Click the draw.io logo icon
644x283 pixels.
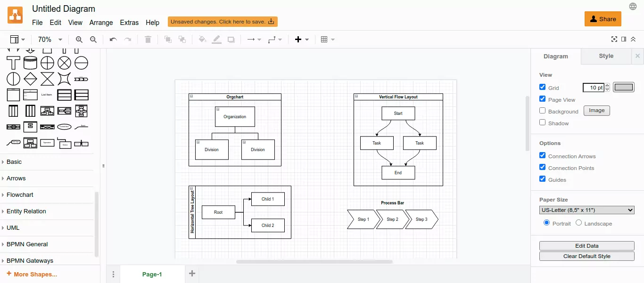(15, 16)
